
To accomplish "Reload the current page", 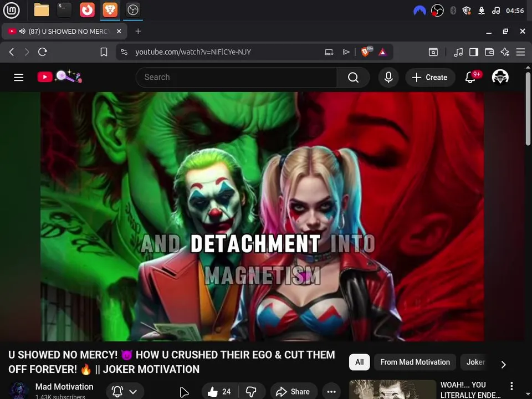I will (x=43, y=52).
